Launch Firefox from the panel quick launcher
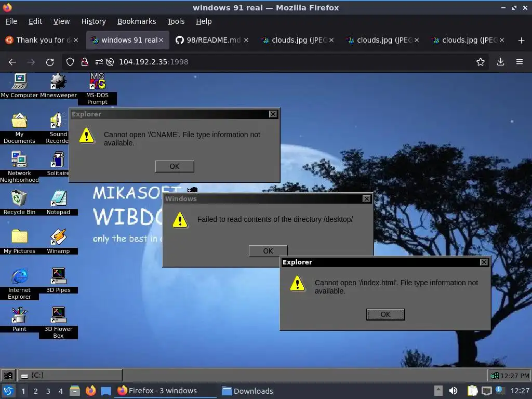This screenshot has width=532, height=399. [90, 391]
